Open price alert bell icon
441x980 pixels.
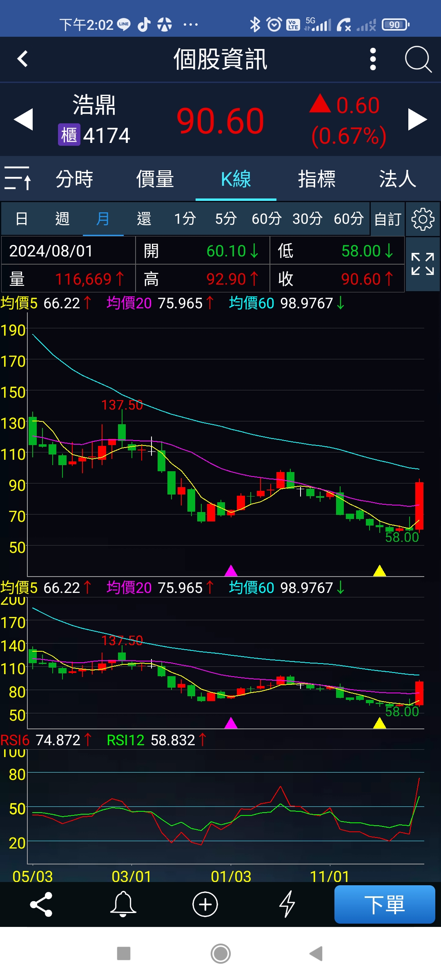(123, 904)
